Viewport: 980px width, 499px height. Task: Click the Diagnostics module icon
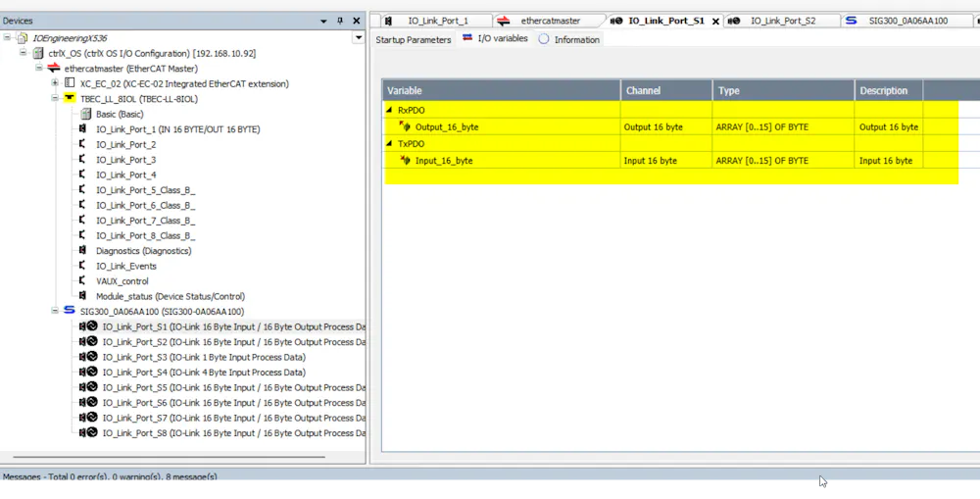point(82,250)
